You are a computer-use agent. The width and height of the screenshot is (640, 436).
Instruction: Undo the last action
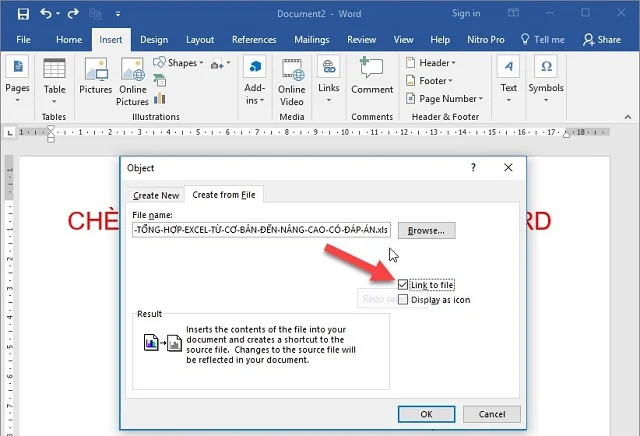point(46,14)
